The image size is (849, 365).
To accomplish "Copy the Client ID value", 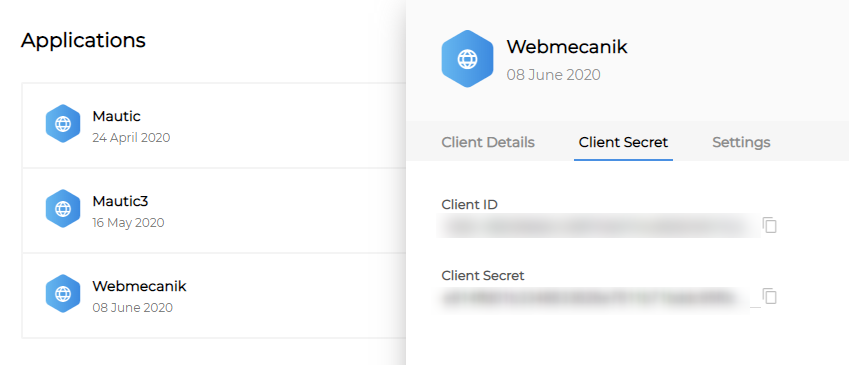I will tap(769, 225).
